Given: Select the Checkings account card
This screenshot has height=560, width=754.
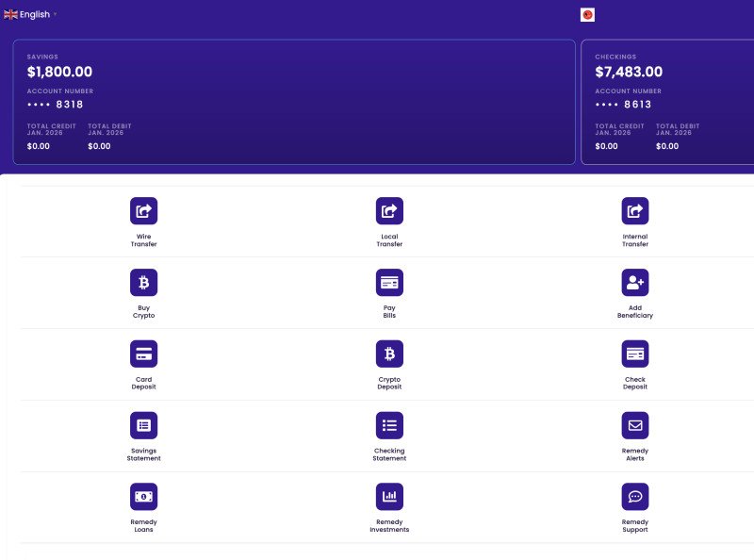Looking at the screenshot, I should tap(667, 102).
